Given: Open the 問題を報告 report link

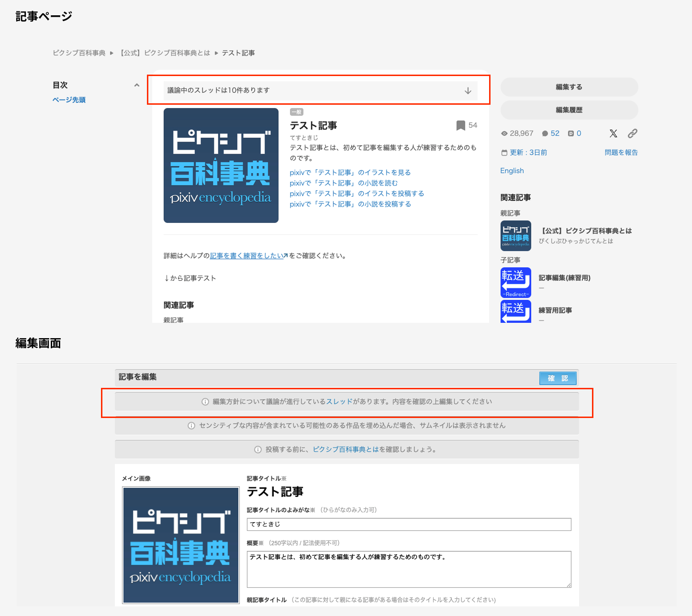Looking at the screenshot, I should pos(621,153).
